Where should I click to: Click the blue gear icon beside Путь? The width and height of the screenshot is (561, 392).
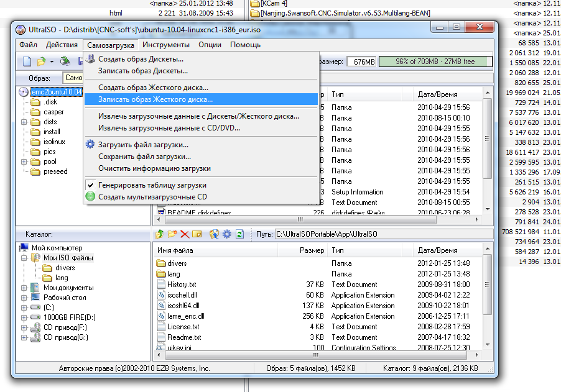[x=227, y=234]
